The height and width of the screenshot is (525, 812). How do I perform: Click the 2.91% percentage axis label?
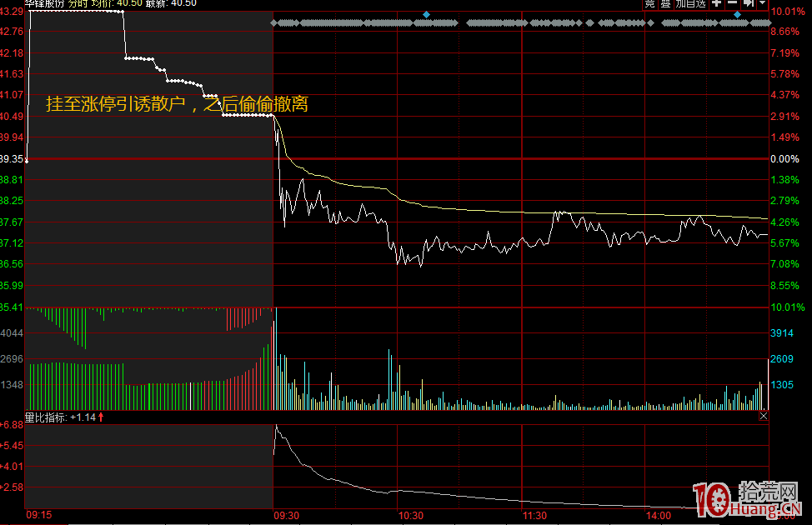point(784,117)
